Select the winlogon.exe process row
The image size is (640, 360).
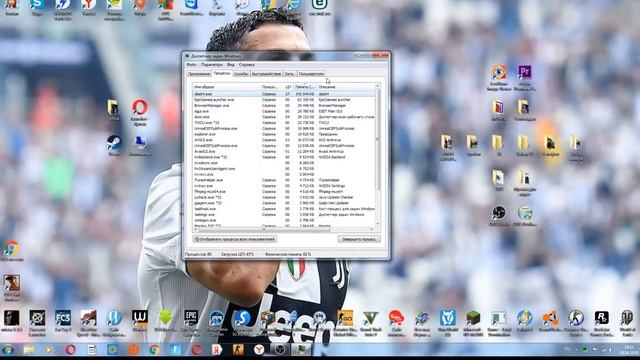click(x=284, y=220)
